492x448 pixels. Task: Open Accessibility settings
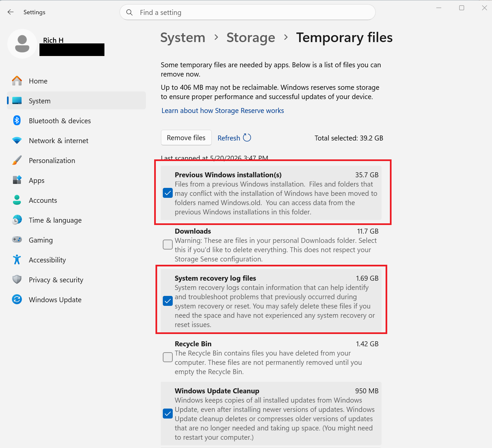click(x=76, y=260)
